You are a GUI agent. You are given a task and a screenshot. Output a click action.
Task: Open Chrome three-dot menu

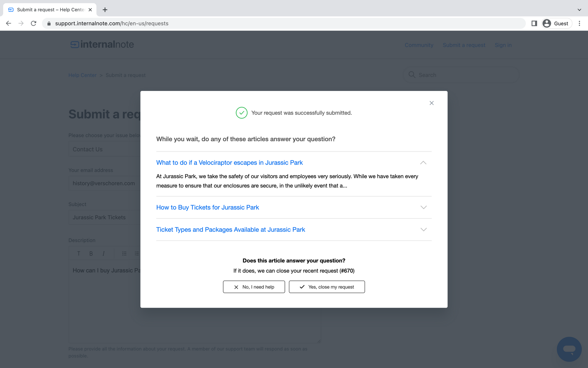tap(579, 24)
